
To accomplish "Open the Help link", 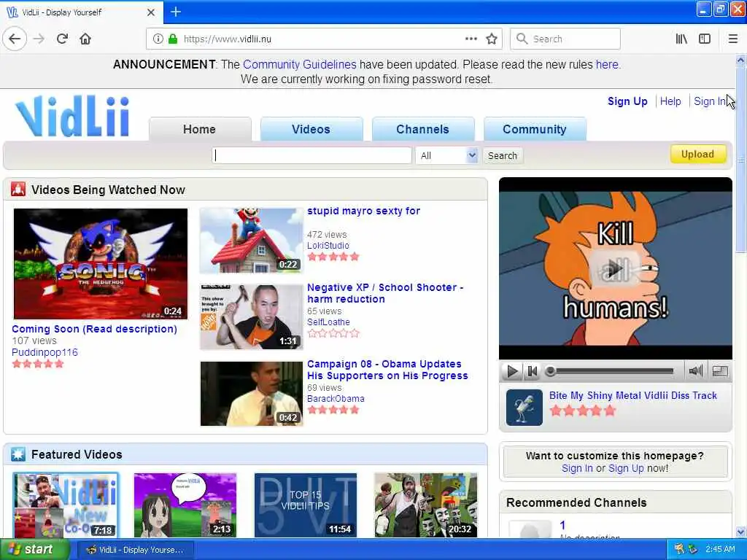I will point(670,101).
